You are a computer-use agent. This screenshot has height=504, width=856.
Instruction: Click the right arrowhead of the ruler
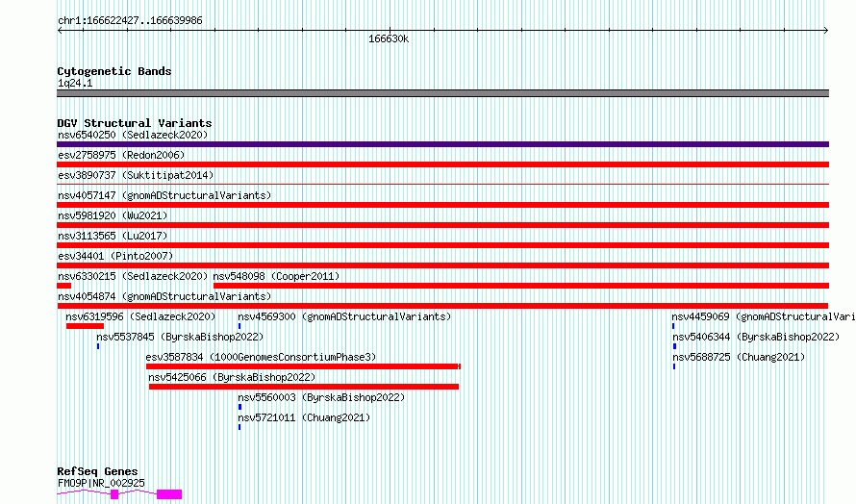click(826, 31)
